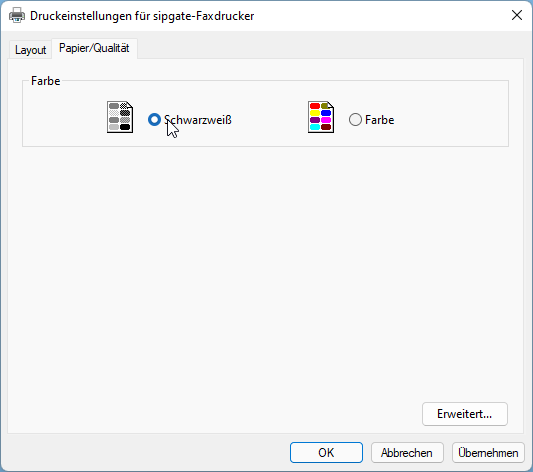Click the Farbe label beside the color radio
533x472 pixels.
(x=379, y=120)
